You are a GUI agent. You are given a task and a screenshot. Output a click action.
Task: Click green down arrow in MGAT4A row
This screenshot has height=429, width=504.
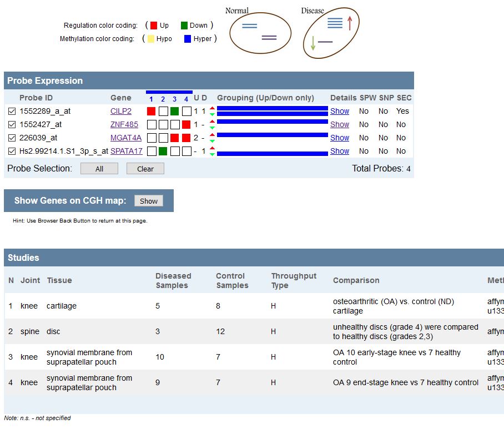(212, 141)
